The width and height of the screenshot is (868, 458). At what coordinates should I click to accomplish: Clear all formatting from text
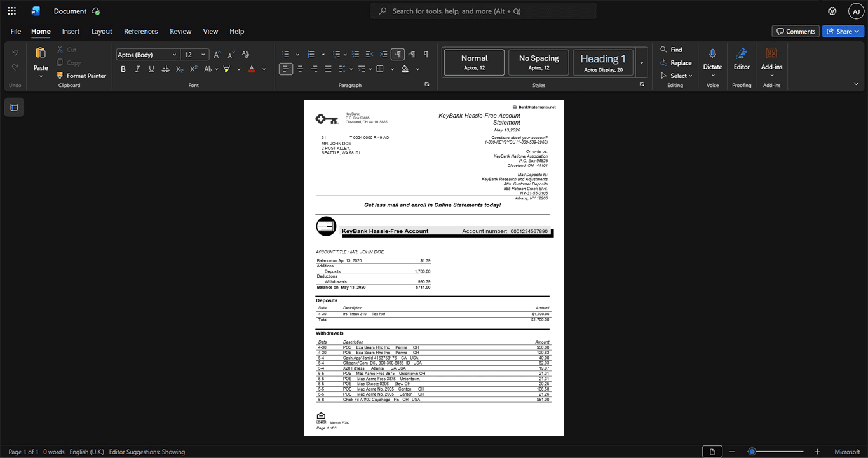click(x=246, y=55)
